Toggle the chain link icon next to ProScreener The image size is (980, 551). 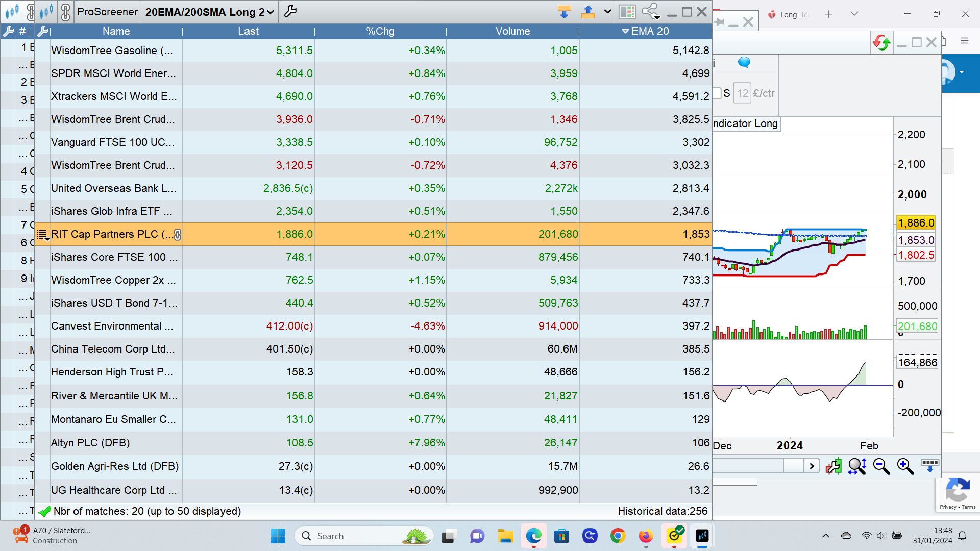[65, 11]
